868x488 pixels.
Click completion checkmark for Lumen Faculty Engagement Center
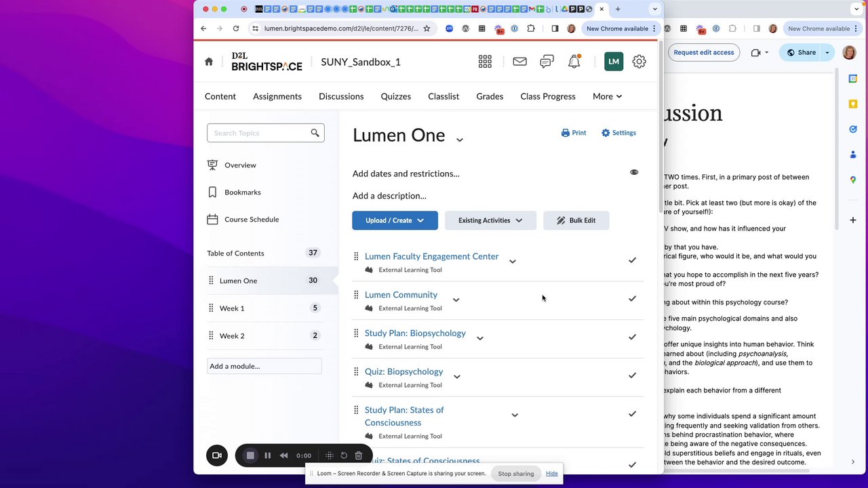point(632,260)
